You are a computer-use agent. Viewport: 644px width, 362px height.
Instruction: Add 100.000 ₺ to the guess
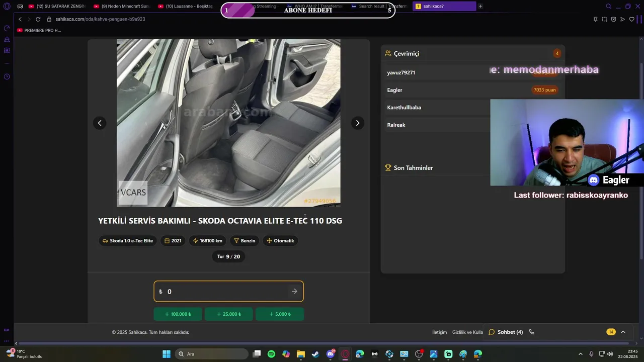178,314
